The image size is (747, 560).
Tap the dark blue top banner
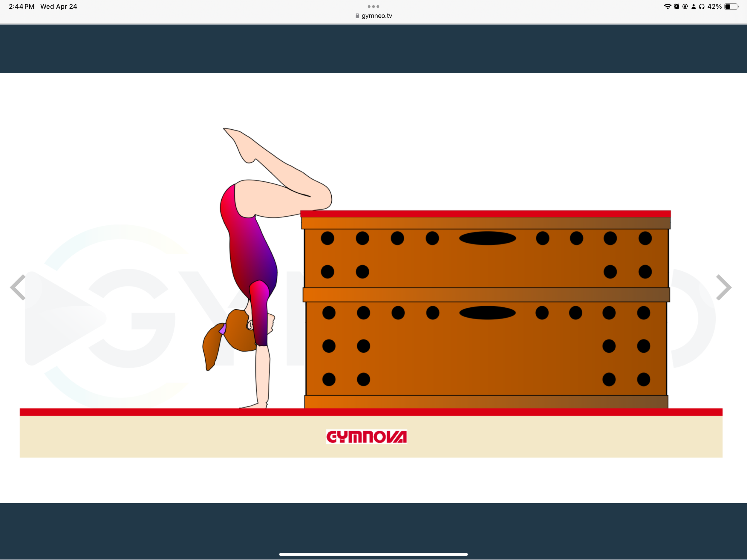pos(373,49)
